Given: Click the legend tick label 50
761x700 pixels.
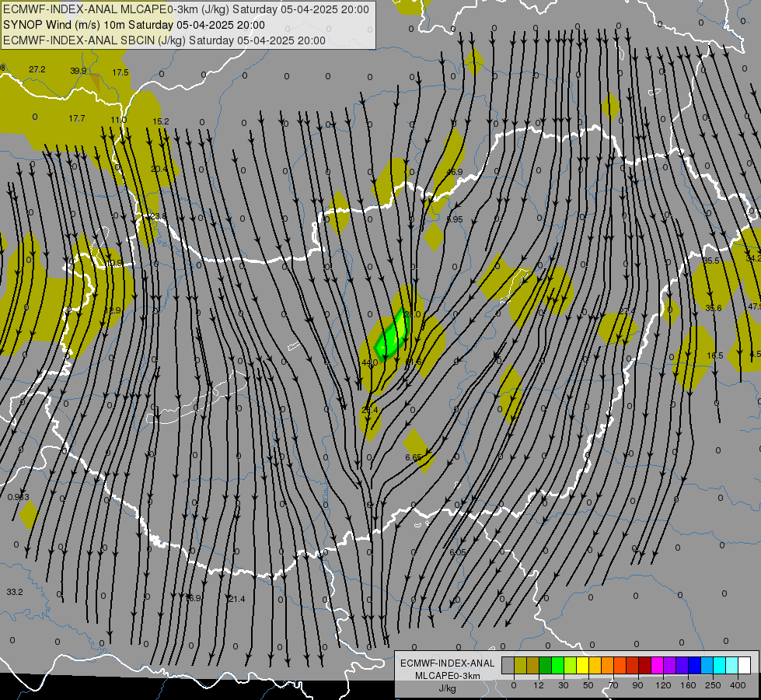Looking at the screenshot, I should coord(588,685).
